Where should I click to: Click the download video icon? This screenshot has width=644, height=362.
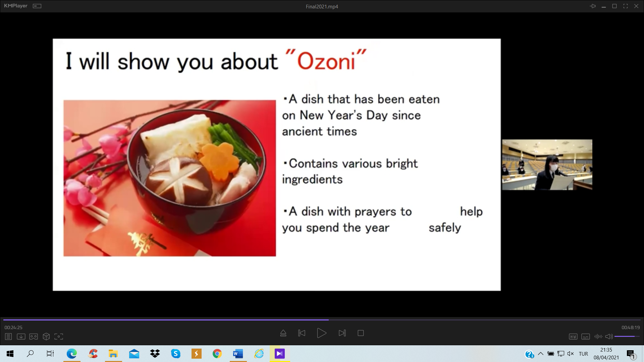click(21, 337)
